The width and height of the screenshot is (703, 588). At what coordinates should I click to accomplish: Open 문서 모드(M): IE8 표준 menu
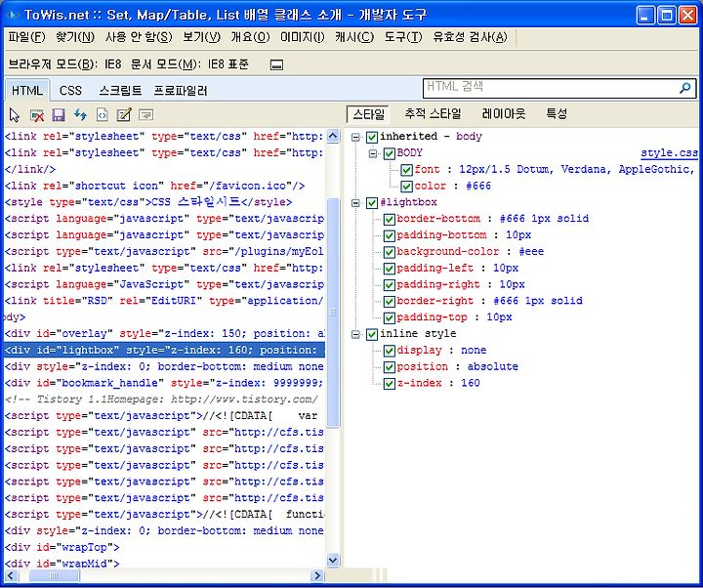click(189, 64)
